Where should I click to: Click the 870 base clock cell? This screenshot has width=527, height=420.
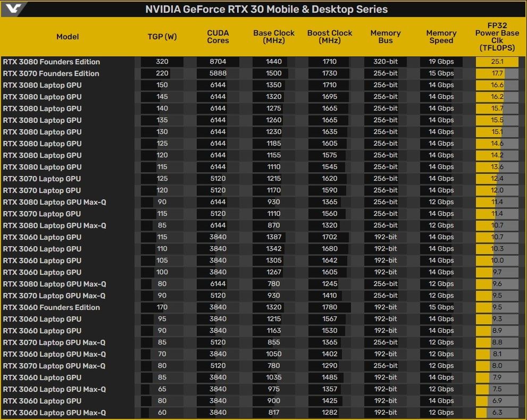tap(273, 225)
